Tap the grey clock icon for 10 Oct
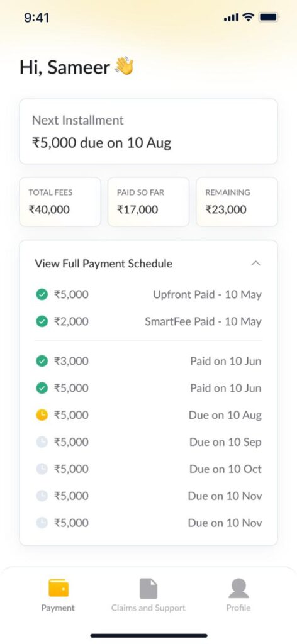The image size is (297, 644). click(42, 469)
